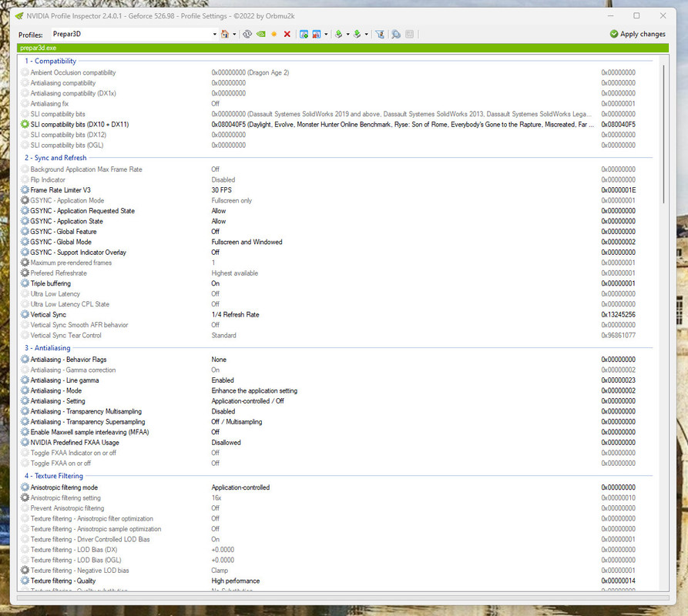This screenshot has width=688, height=616.
Task: Click the green NVIDIA logo restore-defaults icon
Action: tap(261, 34)
